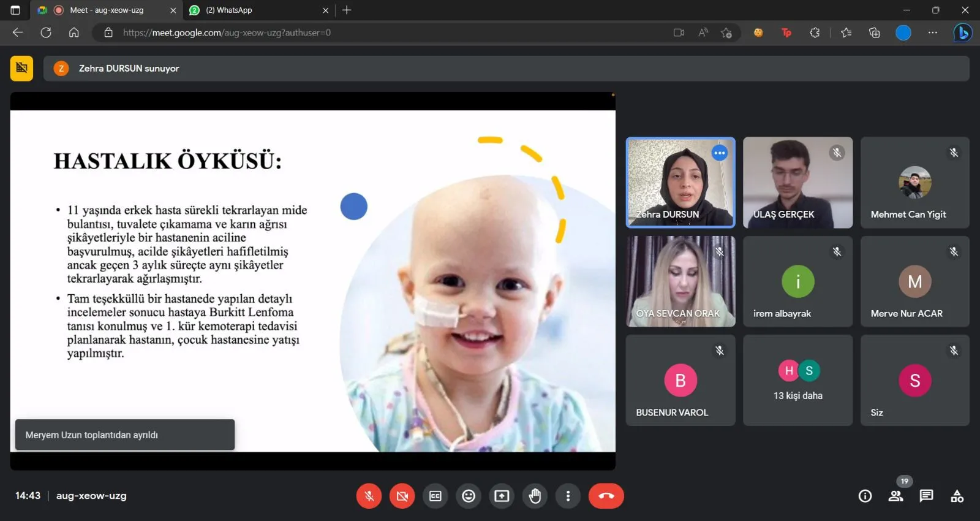The width and height of the screenshot is (980, 521).
Task: Unmute the microphone
Action: click(x=369, y=496)
